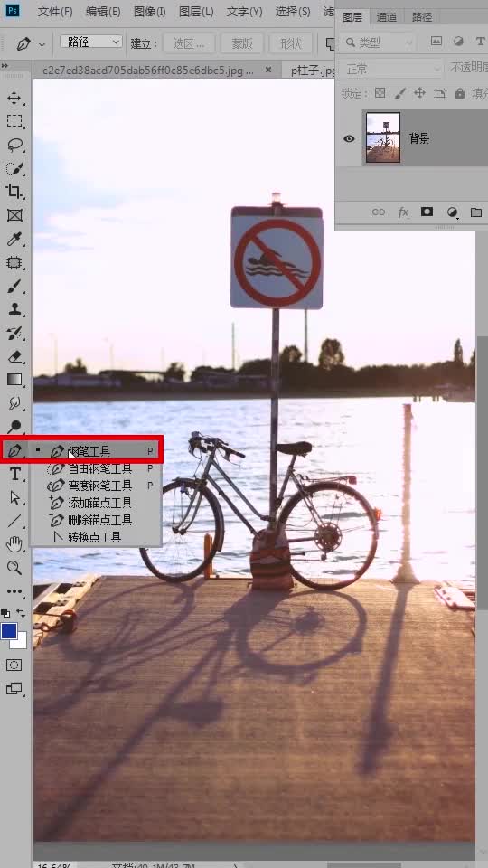Expand the 类型 layer filter dropdown
The image size is (488, 868).
point(378,42)
